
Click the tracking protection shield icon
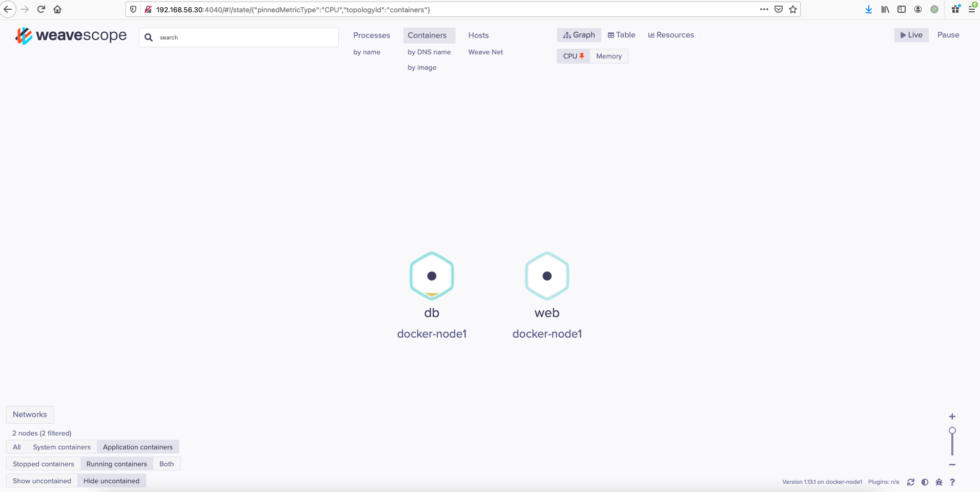pyautogui.click(x=133, y=9)
